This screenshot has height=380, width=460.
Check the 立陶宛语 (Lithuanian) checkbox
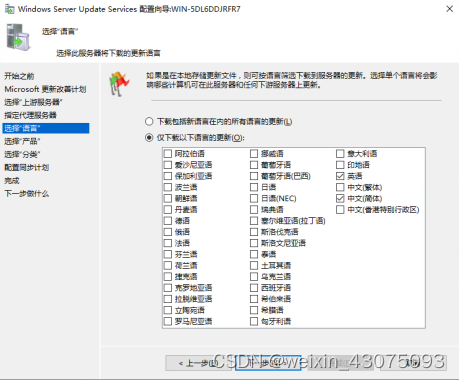pyautogui.click(x=168, y=310)
